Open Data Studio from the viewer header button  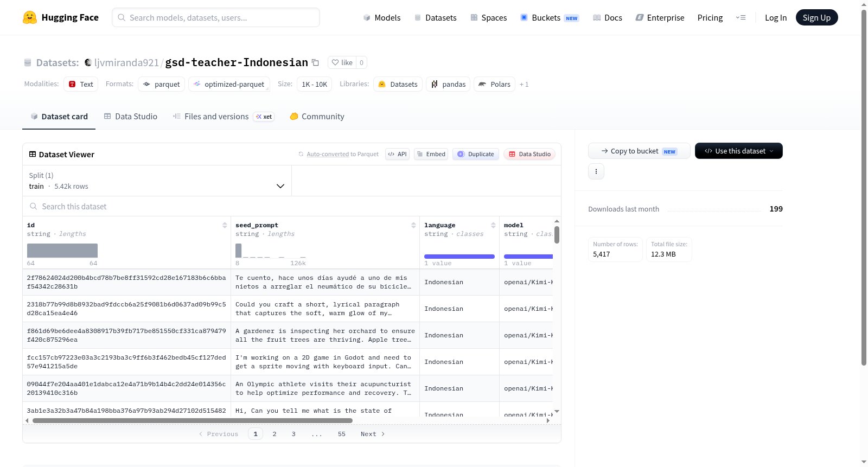(x=529, y=154)
